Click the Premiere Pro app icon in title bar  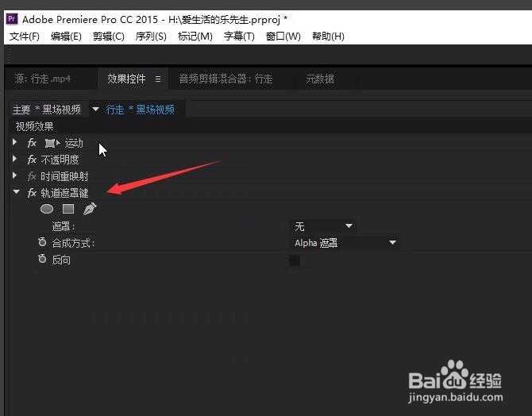[12, 19]
